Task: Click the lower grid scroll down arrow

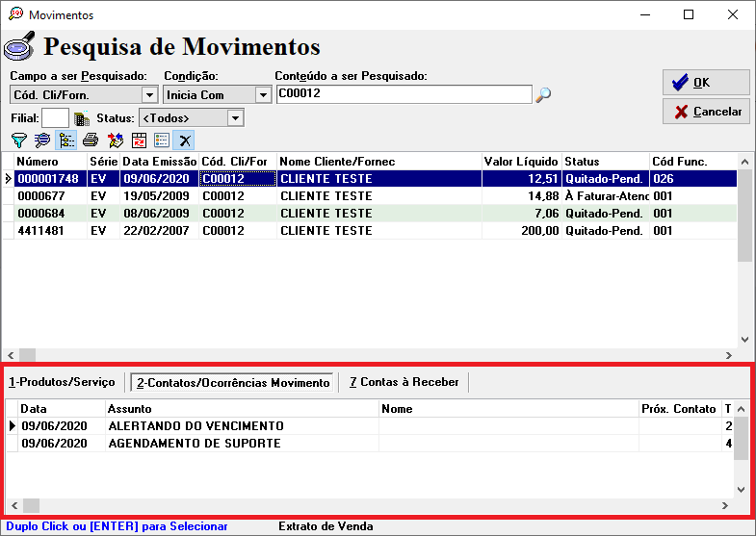Action: click(741, 490)
